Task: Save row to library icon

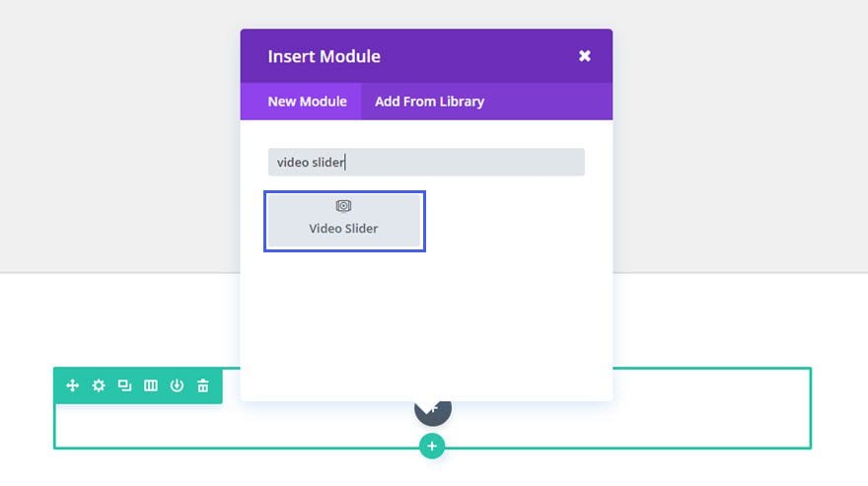Action: [x=177, y=385]
